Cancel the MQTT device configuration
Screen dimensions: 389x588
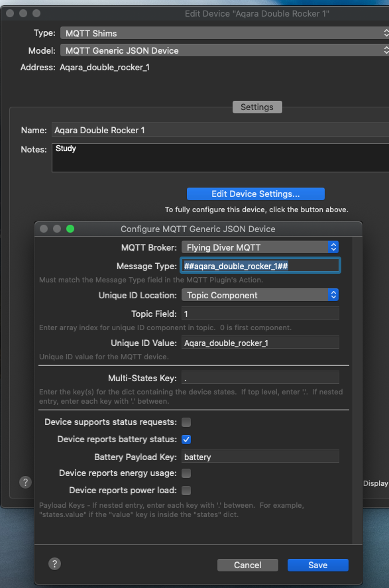tap(248, 565)
